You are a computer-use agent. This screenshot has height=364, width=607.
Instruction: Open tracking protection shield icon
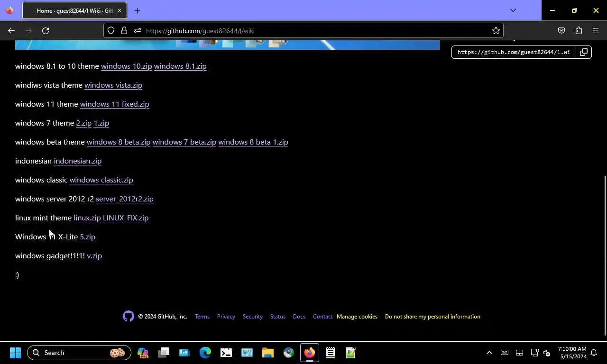click(x=111, y=30)
